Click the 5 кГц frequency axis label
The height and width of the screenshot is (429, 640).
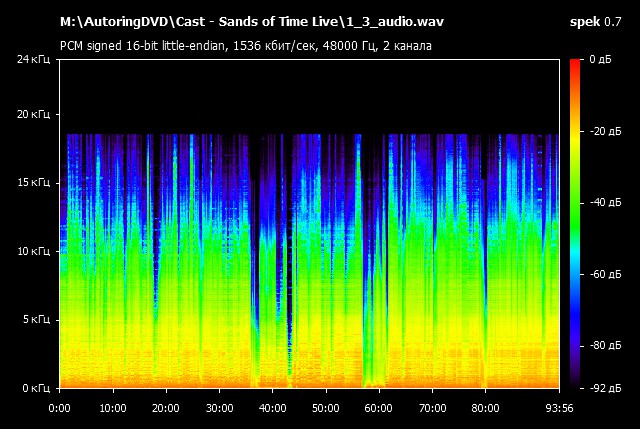36,320
